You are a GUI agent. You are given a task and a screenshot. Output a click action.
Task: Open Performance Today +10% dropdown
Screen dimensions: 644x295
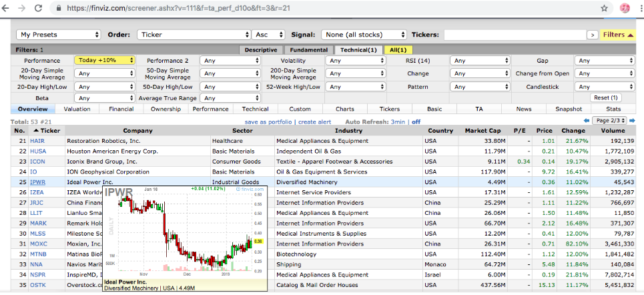[105, 60]
